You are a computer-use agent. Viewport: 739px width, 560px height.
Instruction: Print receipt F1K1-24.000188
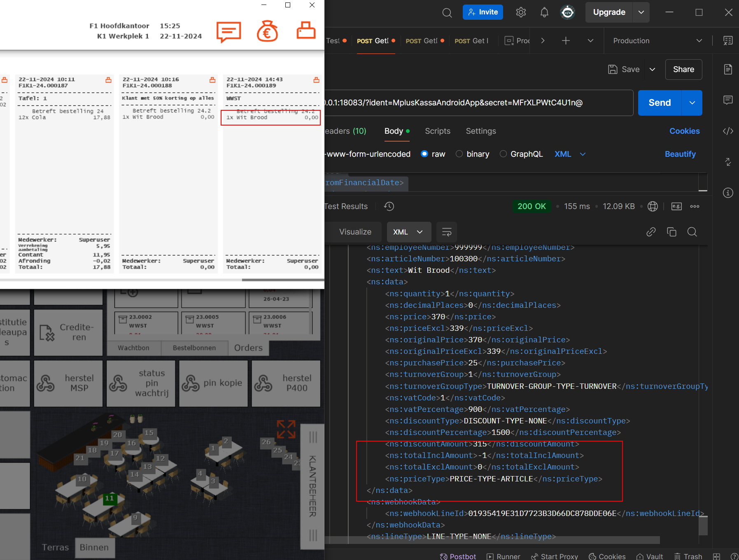tap(212, 80)
